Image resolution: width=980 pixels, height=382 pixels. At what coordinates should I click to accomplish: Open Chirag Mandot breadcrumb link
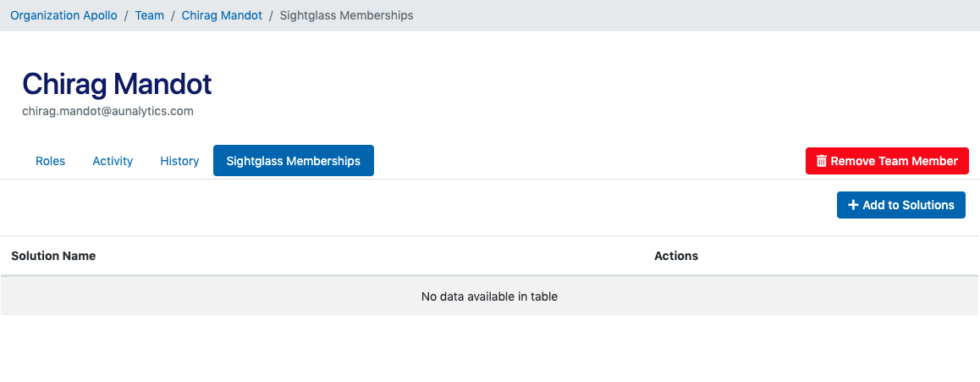pyautogui.click(x=222, y=15)
